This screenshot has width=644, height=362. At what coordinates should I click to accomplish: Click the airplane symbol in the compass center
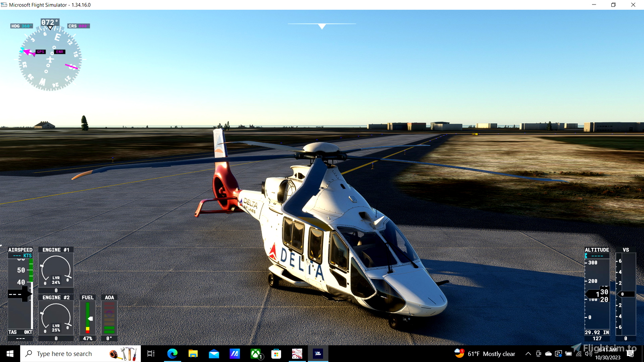(50, 59)
